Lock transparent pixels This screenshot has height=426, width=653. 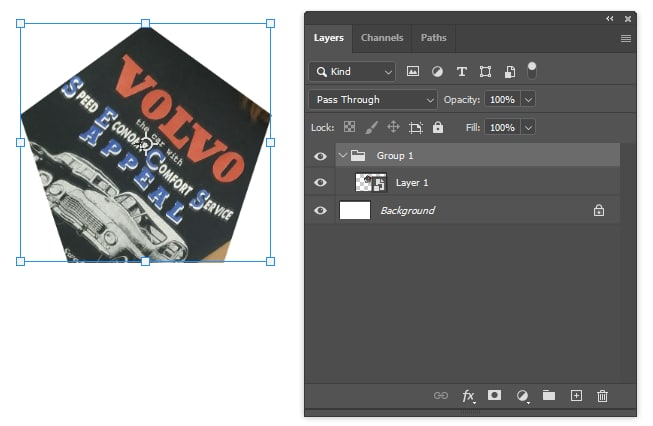349,127
